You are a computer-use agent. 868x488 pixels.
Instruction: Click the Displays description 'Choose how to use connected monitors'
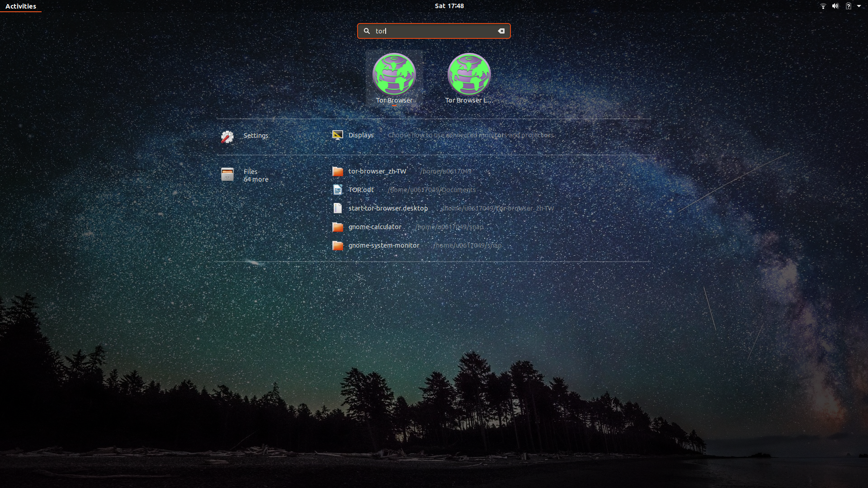pos(471,135)
